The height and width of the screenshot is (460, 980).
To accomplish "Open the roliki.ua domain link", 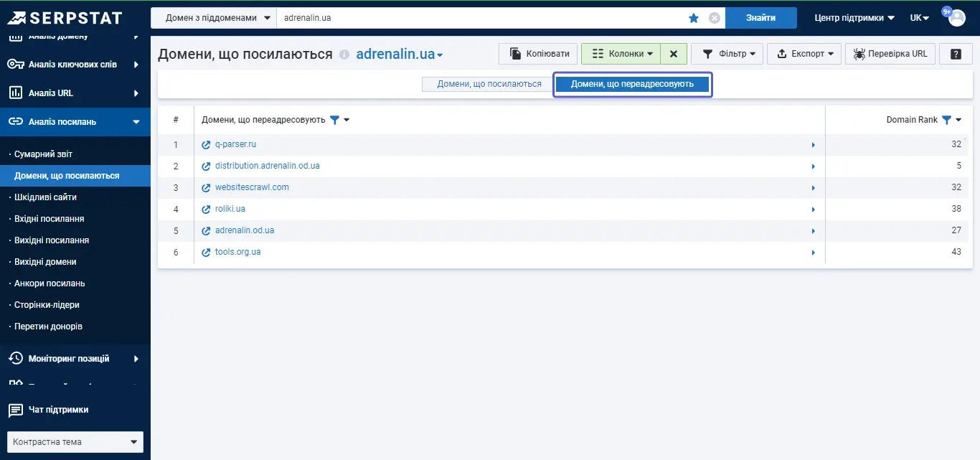I will 230,210.
